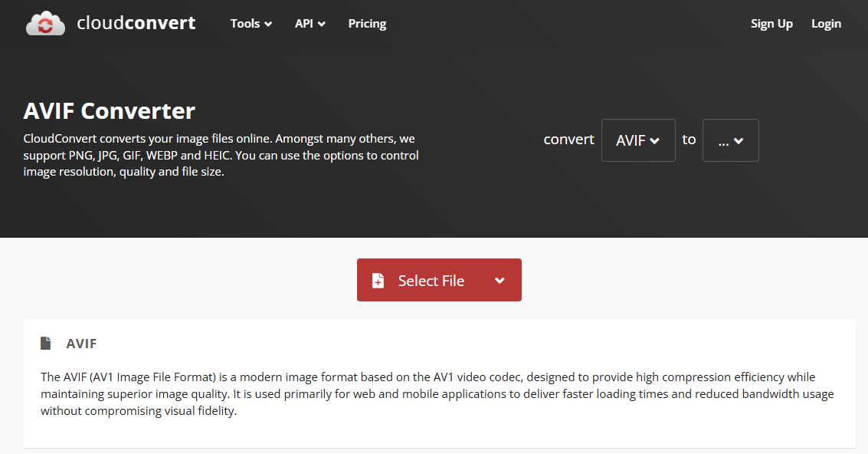
Task: Open the target format '...' selector
Action: tap(730, 140)
